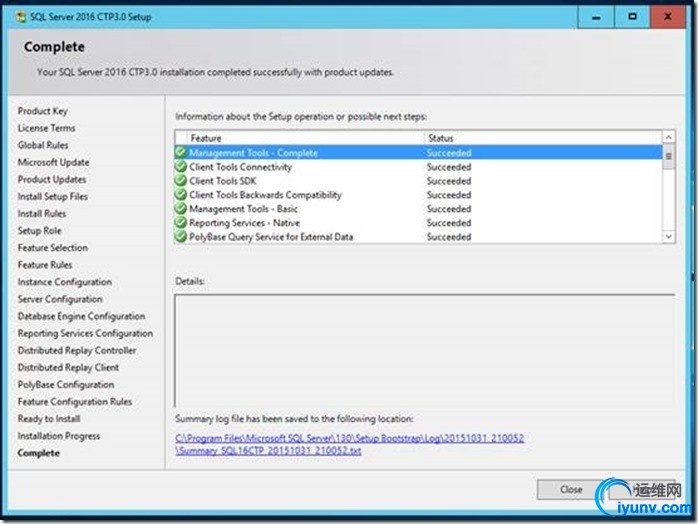Click the Install Rules step

42,214
